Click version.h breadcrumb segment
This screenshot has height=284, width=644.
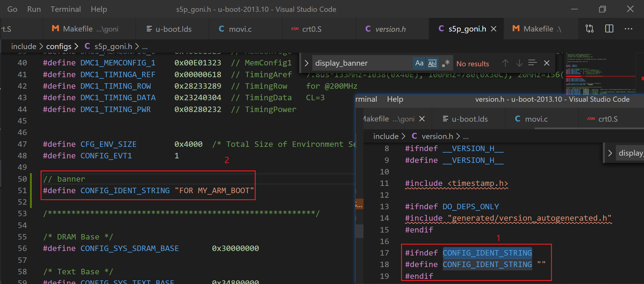437,136
